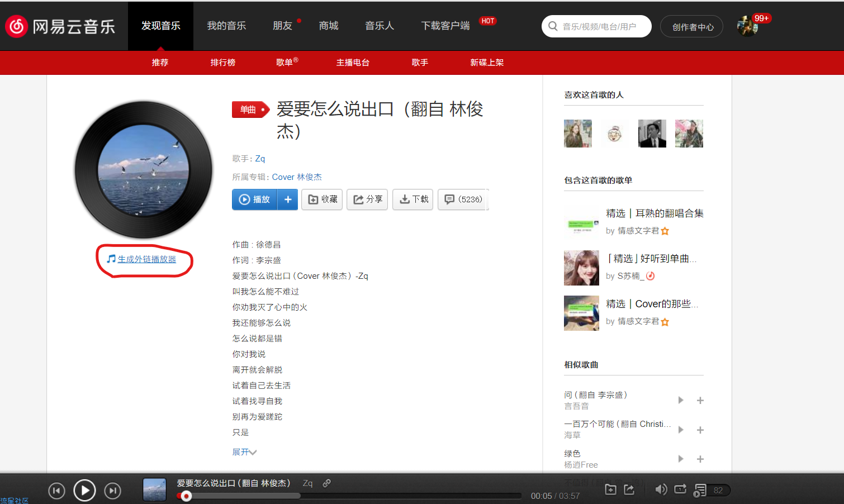This screenshot has height=504, width=844.
Task: Collect current song from player bar
Action: click(610, 490)
